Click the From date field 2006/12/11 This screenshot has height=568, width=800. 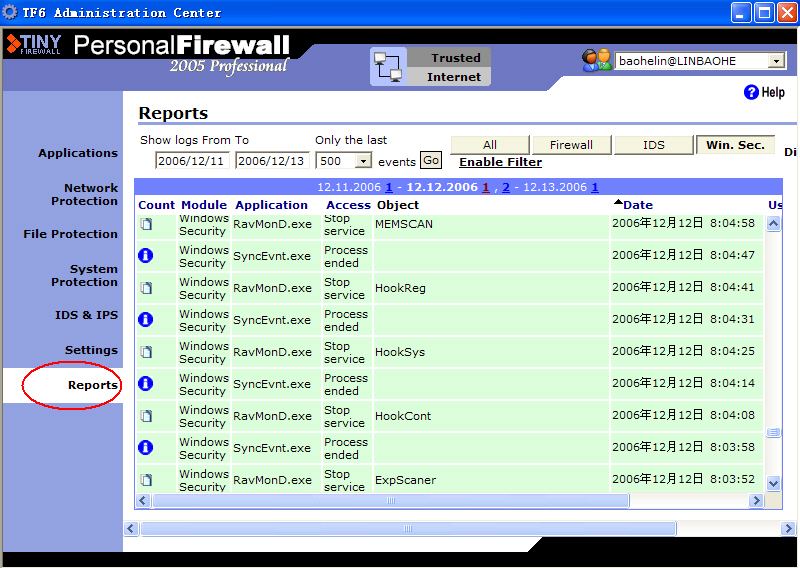click(192, 161)
